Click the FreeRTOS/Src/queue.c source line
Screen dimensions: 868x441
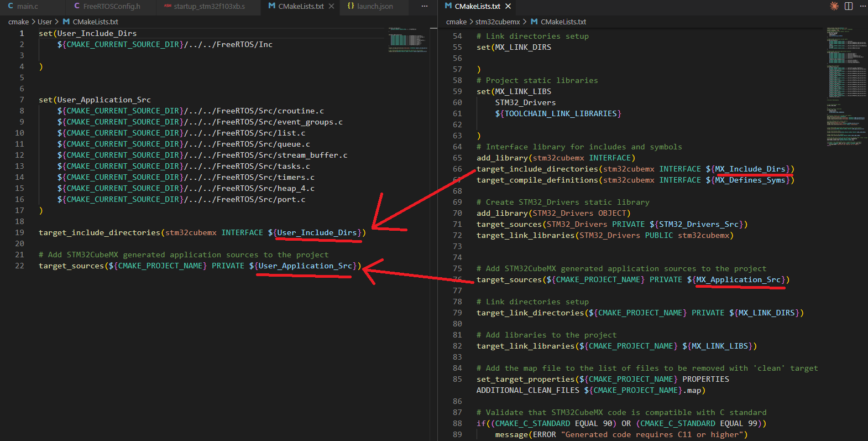[x=184, y=144]
